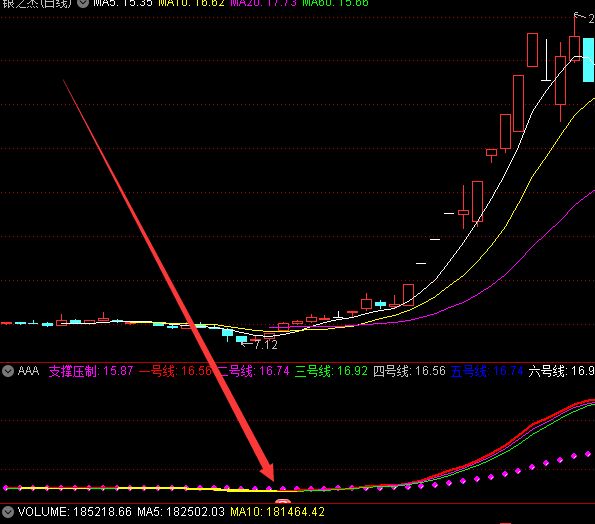Select the 一号线: 16.56 label
595x524 pixels.
coord(175,371)
